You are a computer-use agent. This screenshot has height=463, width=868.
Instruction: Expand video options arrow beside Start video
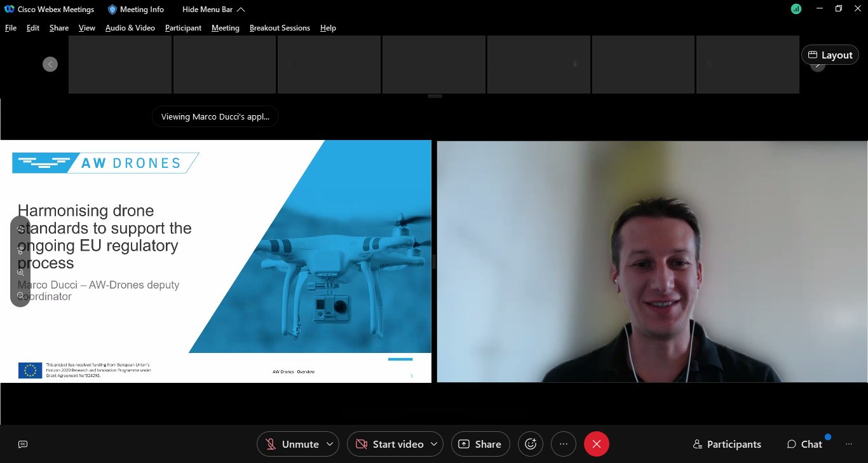tap(434, 444)
